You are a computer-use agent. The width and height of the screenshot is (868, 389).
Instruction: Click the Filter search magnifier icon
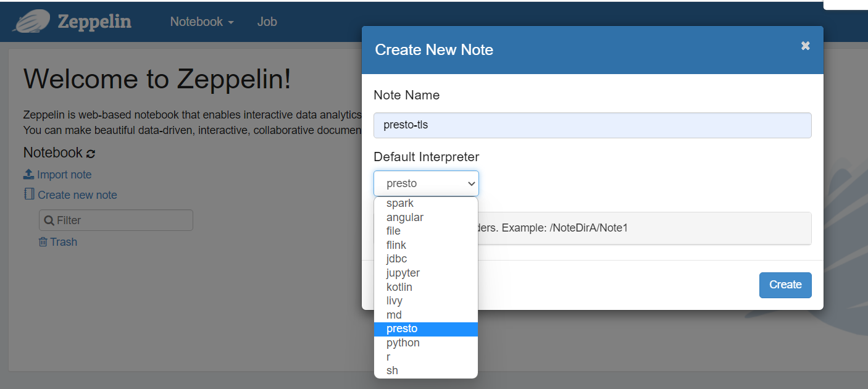(49, 220)
